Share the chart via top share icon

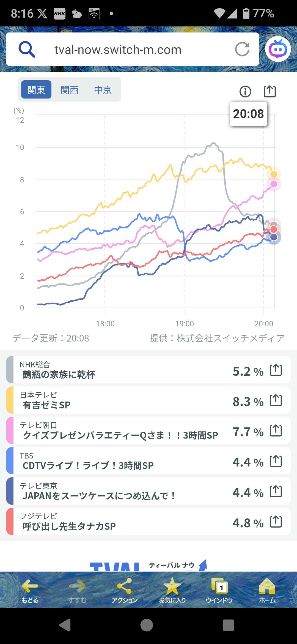[x=269, y=91]
